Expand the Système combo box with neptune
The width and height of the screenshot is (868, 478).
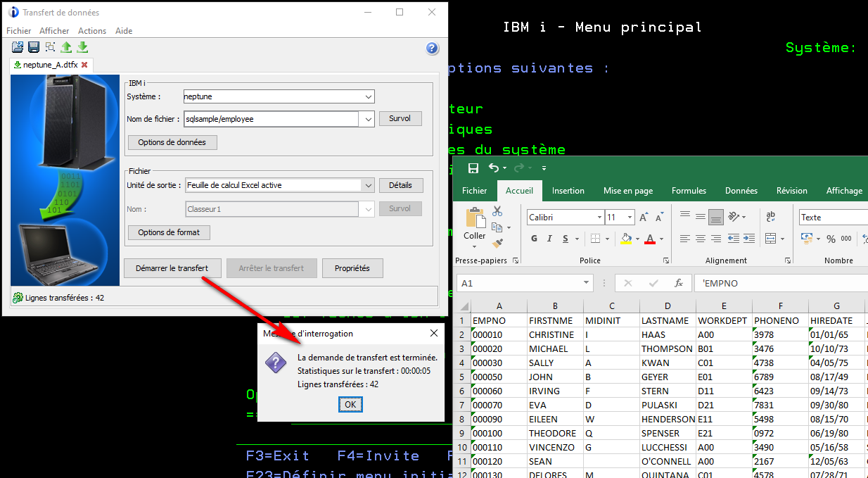[x=369, y=96]
